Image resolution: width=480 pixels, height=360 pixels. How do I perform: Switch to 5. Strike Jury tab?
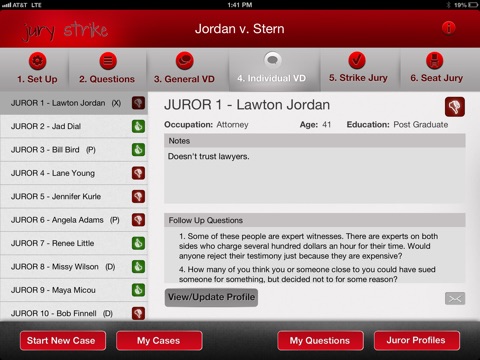click(358, 69)
